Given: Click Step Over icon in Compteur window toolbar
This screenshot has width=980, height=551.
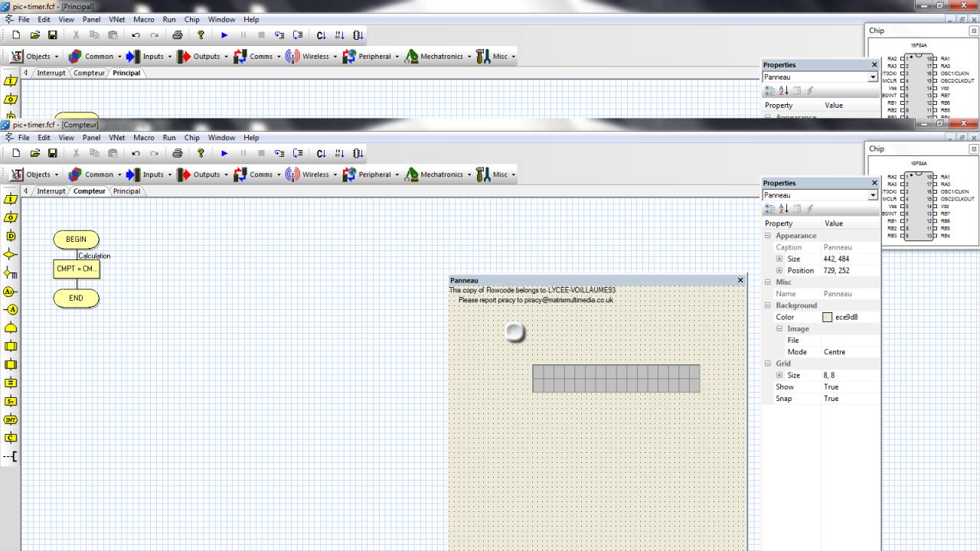Looking at the screenshot, I should click(299, 153).
